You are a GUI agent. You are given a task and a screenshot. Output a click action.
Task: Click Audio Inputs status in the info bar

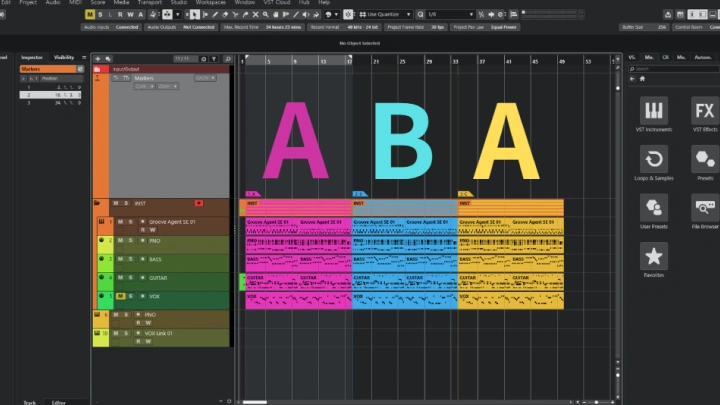tap(110, 27)
